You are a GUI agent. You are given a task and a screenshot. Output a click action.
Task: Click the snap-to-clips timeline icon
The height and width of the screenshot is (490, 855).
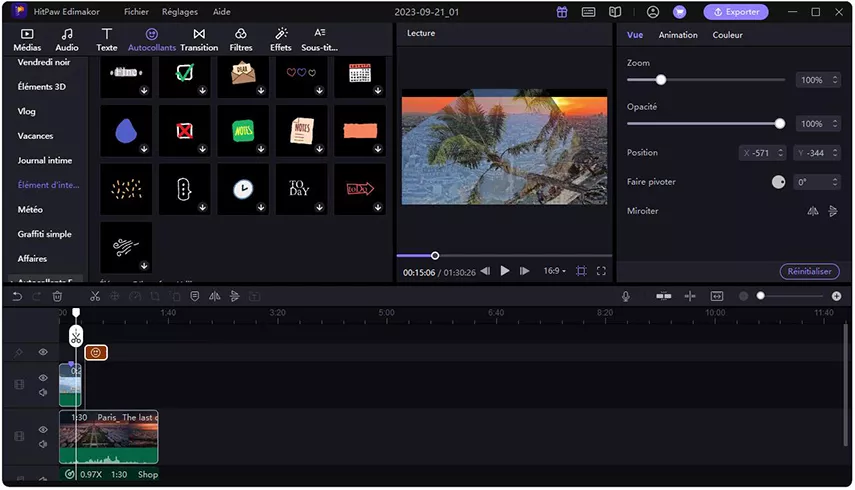[x=664, y=296]
